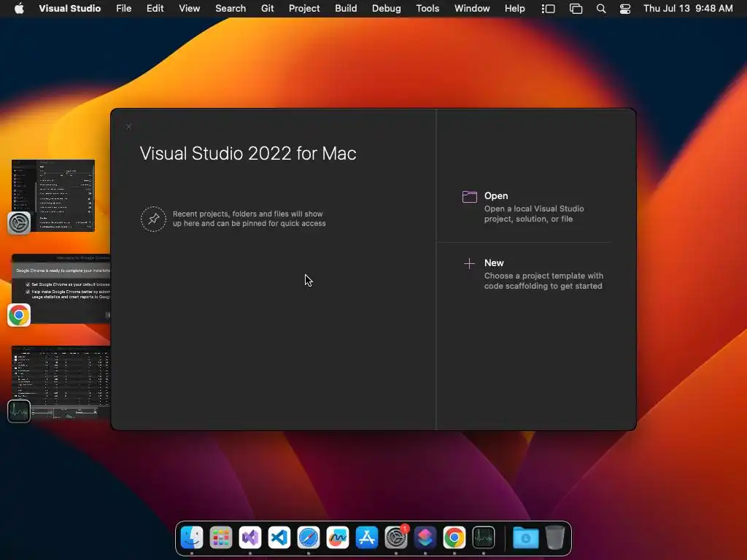
Task: Click Visual Studio icon in the Dock
Action: [250, 537]
